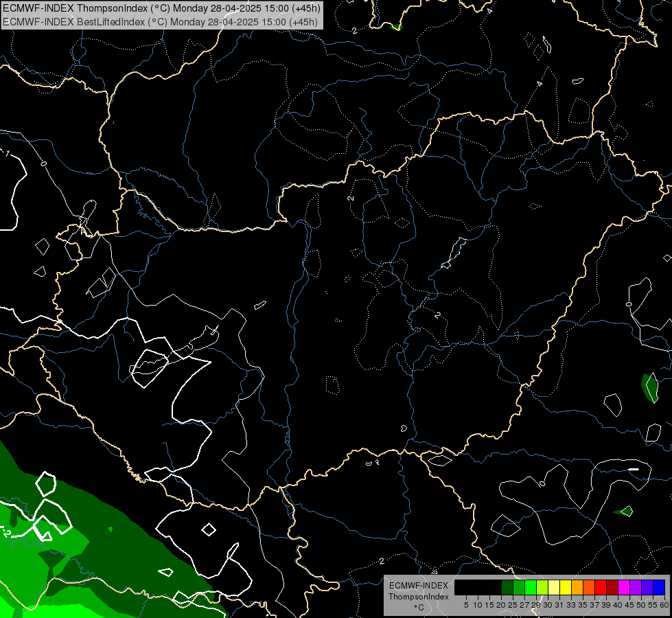The image size is (672, 618).
Task: Click the BestLiftedIndex title line at top
Action: coord(161,21)
